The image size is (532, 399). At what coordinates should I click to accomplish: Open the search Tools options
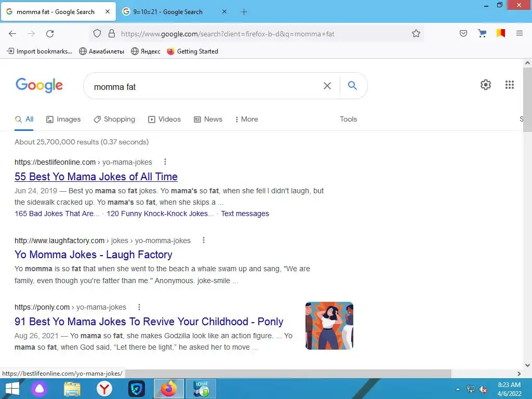(349, 119)
